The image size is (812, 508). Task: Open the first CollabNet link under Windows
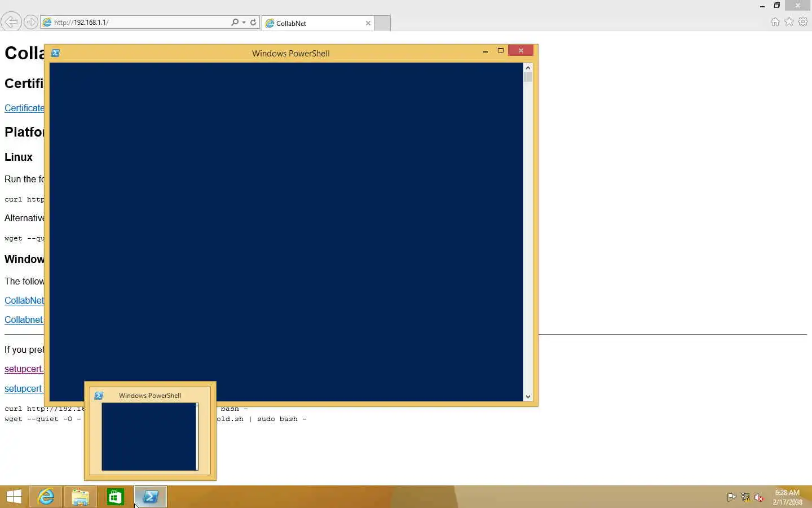point(24,300)
